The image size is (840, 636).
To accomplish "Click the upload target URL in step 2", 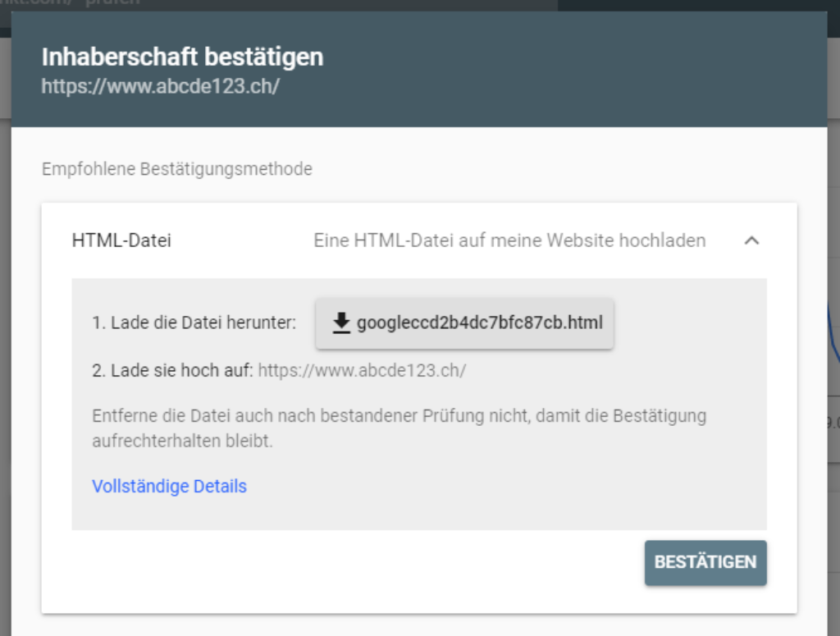I will [362, 370].
